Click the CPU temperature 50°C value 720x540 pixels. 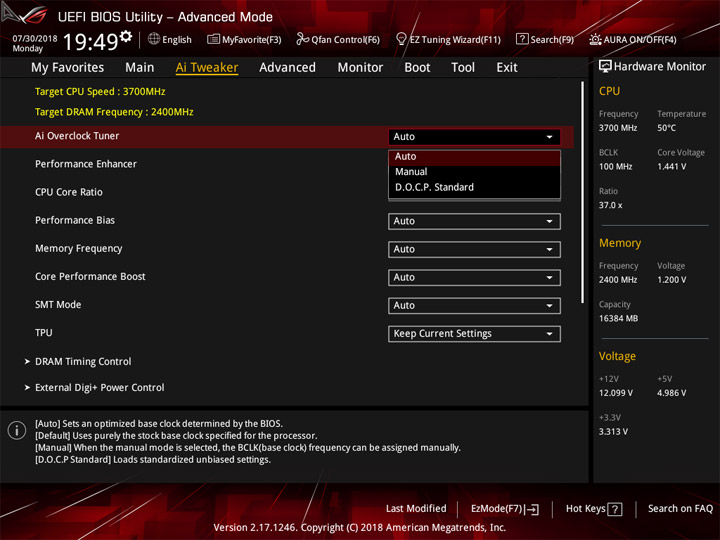point(666,128)
